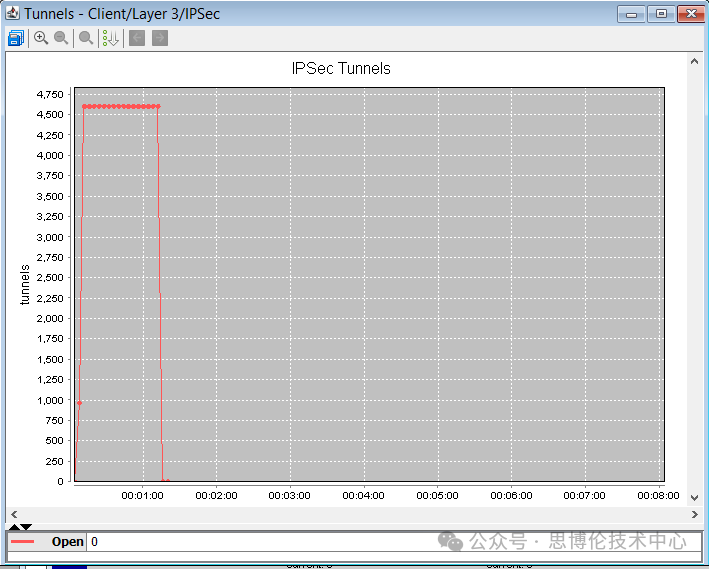Click the auto-scroll down arrow icon

[x=110, y=38]
